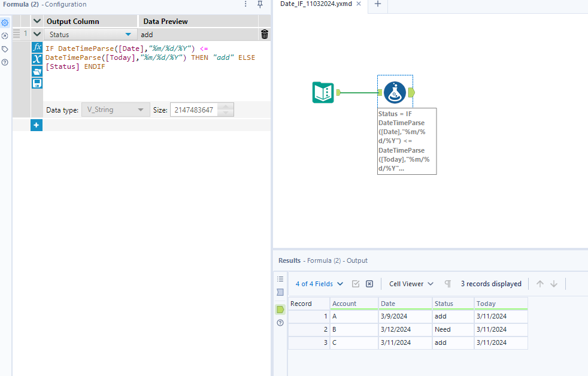
Task: Click the Formula tool input anchor
Action: (x=380, y=93)
